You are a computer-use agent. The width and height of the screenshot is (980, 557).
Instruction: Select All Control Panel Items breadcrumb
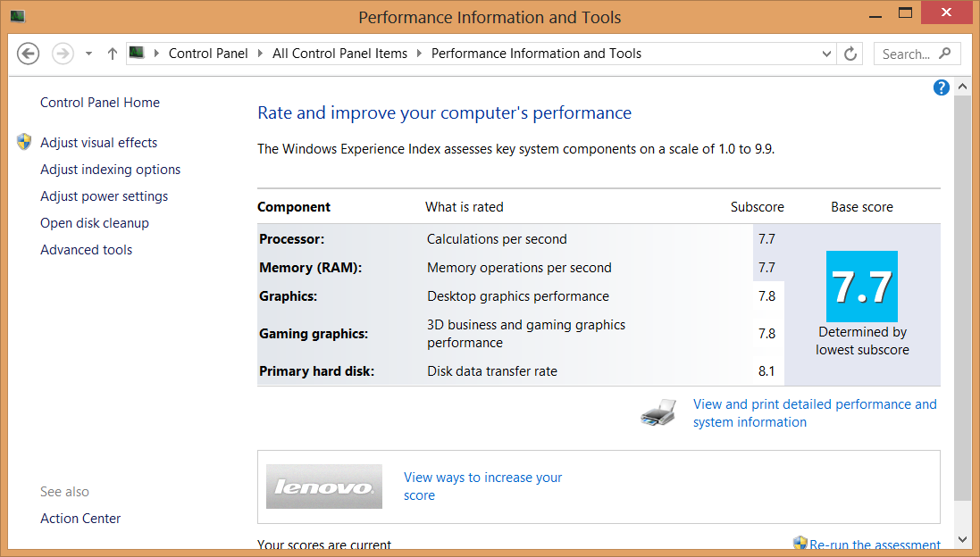pos(339,54)
